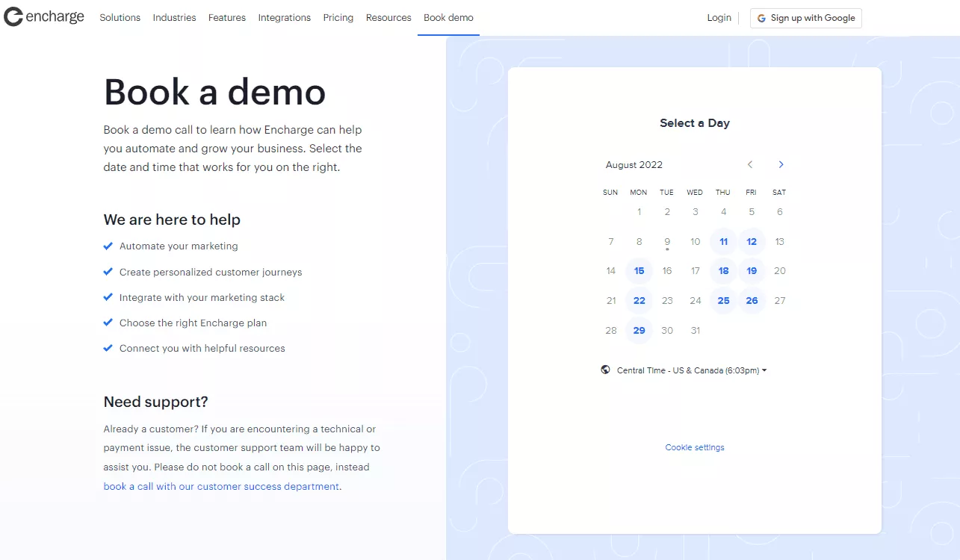The width and height of the screenshot is (960, 560).
Task: Click the Google icon in sign-up button
Action: point(762,18)
